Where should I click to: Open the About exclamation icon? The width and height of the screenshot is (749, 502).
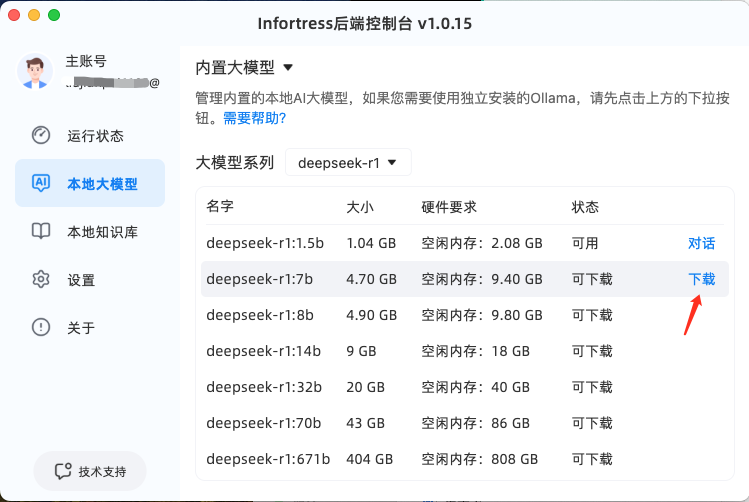tap(41, 327)
